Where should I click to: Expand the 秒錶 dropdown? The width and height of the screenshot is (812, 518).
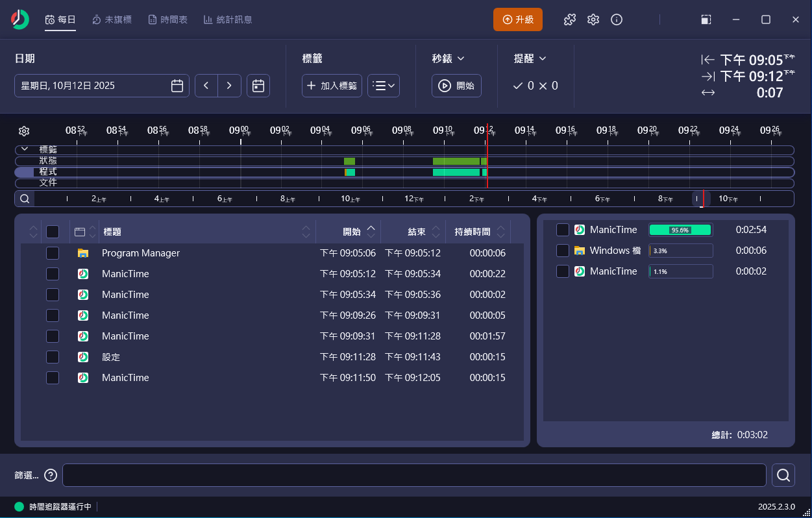click(x=449, y=58)
